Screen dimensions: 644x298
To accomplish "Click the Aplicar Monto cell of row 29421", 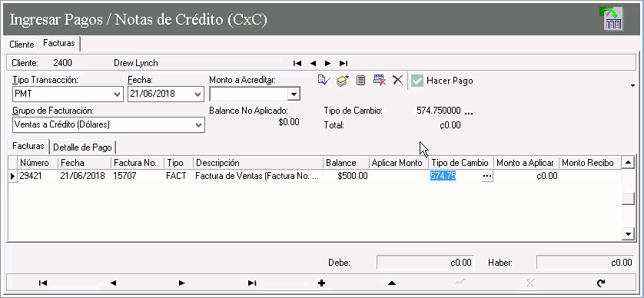I will coord(399,176).
